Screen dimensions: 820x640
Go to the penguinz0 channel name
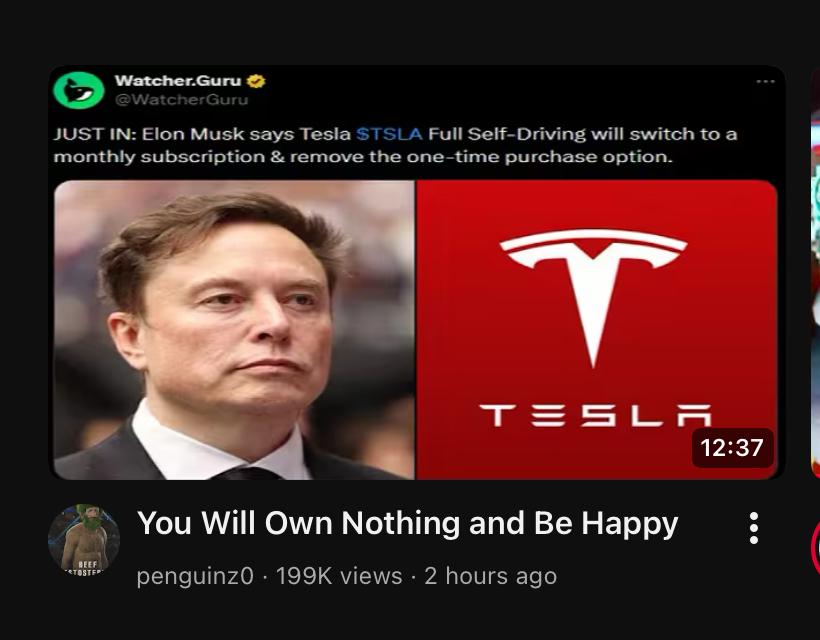[x=195, y=576]
